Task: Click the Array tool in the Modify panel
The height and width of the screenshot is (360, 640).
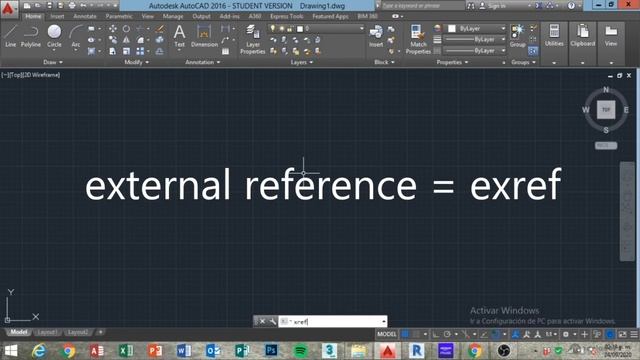Action: pyautogui.click(x=140, y=51)
